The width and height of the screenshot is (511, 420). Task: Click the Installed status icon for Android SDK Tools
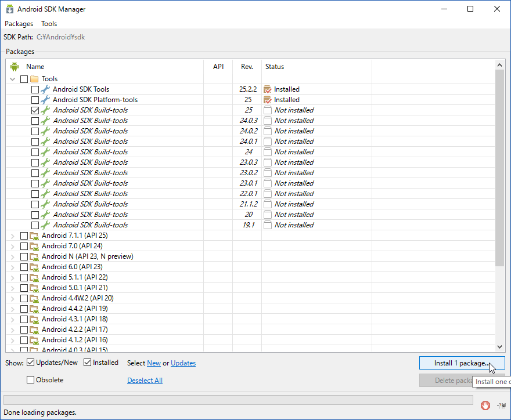(x=268, y=89)
